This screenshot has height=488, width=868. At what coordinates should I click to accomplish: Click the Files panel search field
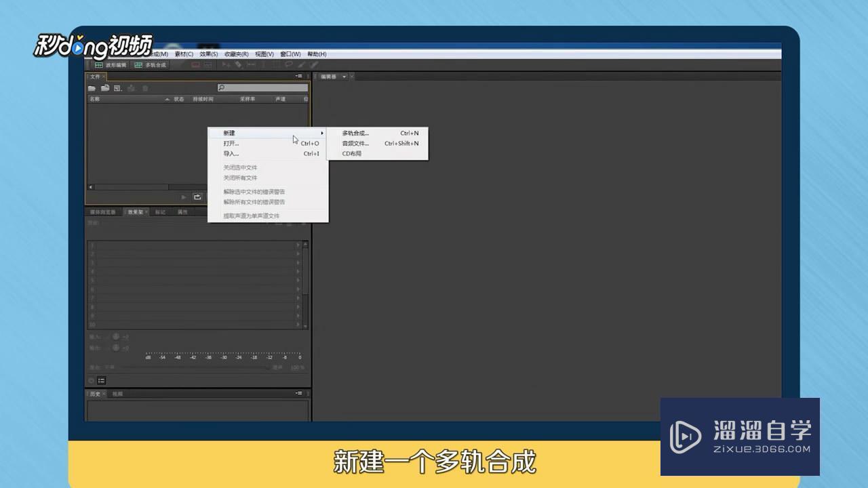(x=262, y=88)
